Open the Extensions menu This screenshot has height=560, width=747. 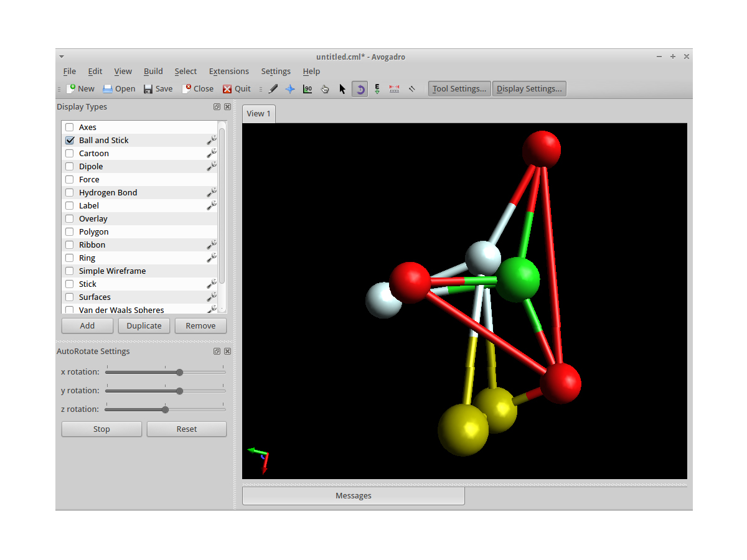coord(228,72)
